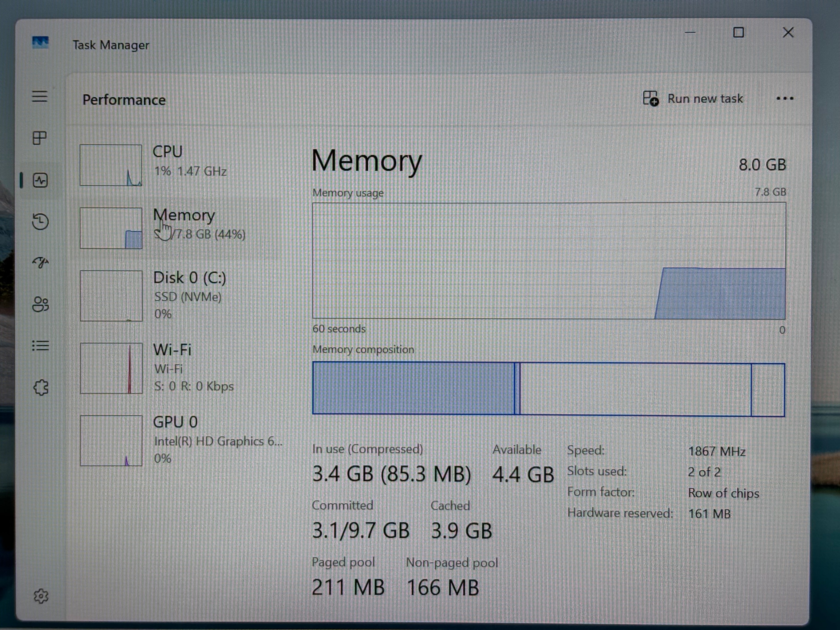
Task: Click the Wi-Fi mini graph thumbnail
Action: 111,368
